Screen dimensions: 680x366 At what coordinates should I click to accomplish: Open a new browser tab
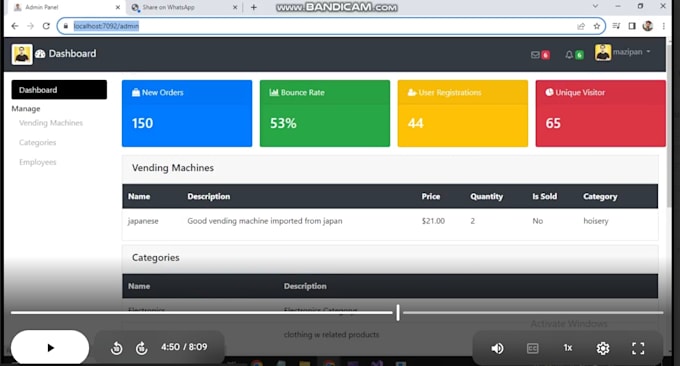pos(254,7)
